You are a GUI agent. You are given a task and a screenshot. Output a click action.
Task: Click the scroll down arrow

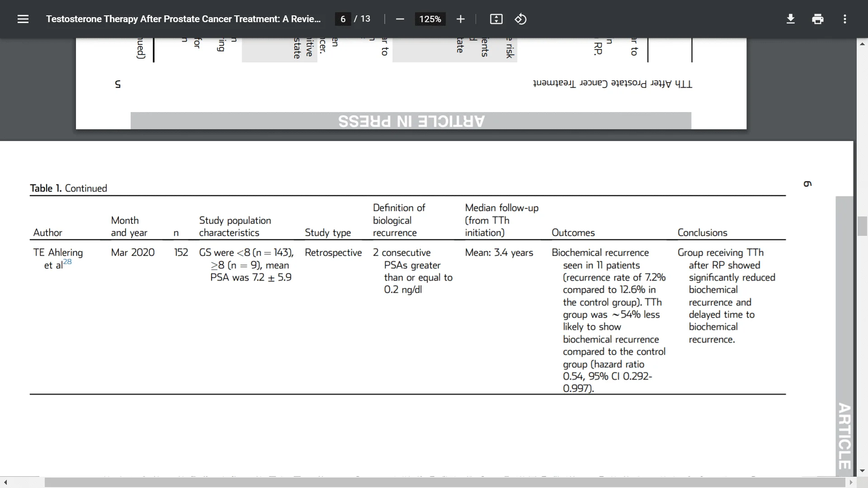point(862,471)
